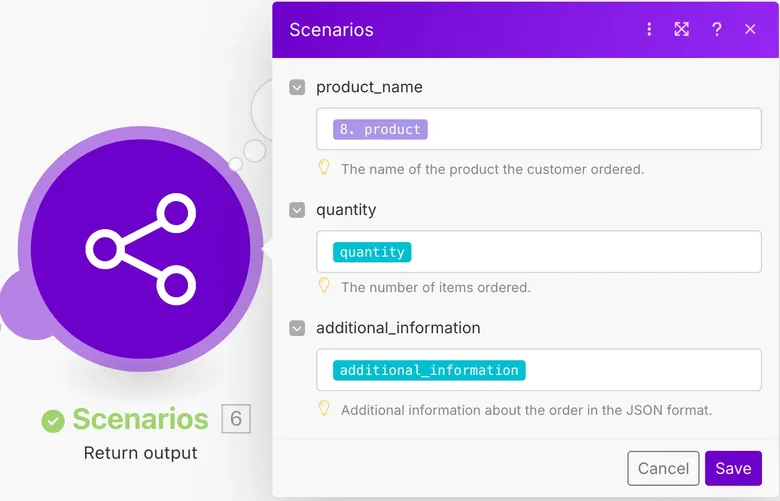
Task: Expand the Scenarios panel to full screen
Action: point(682,29)
